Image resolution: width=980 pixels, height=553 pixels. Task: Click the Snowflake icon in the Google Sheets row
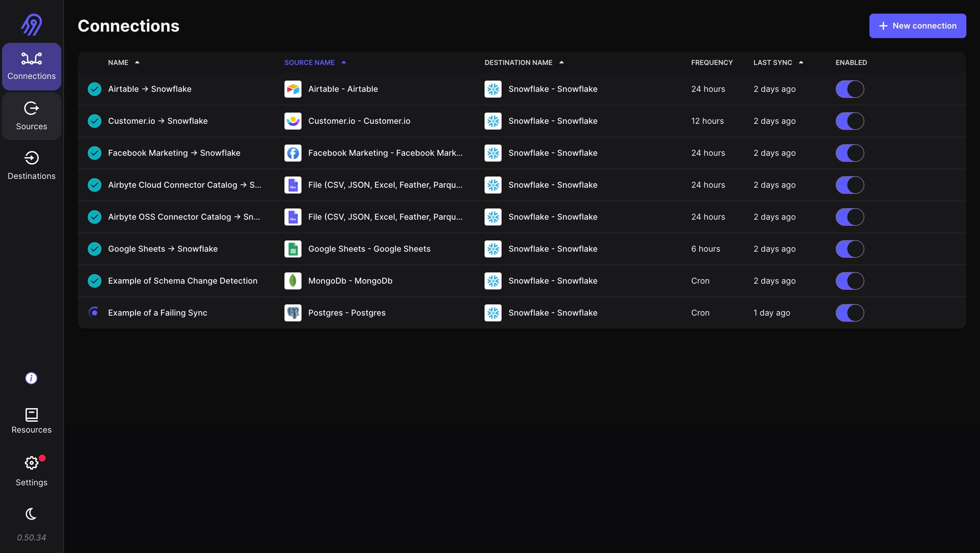click(493, 249)
